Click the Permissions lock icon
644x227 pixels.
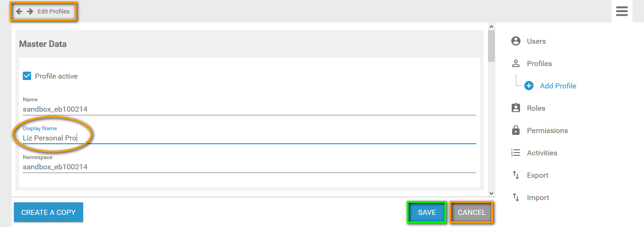pos(515,131)
